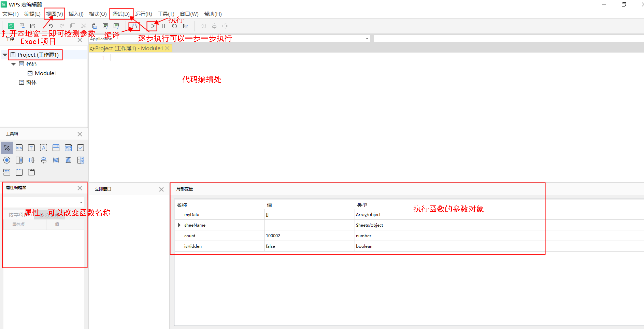Open the dropdown in the 属性编辑器 panel
The width and height of the screenshot is (644, 329).
[x=81, y=202]
